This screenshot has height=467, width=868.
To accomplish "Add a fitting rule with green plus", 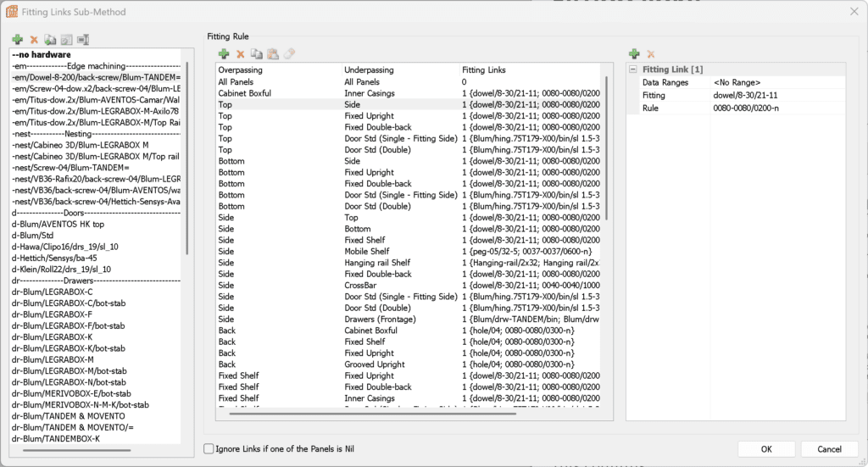I will click(224, 53).
